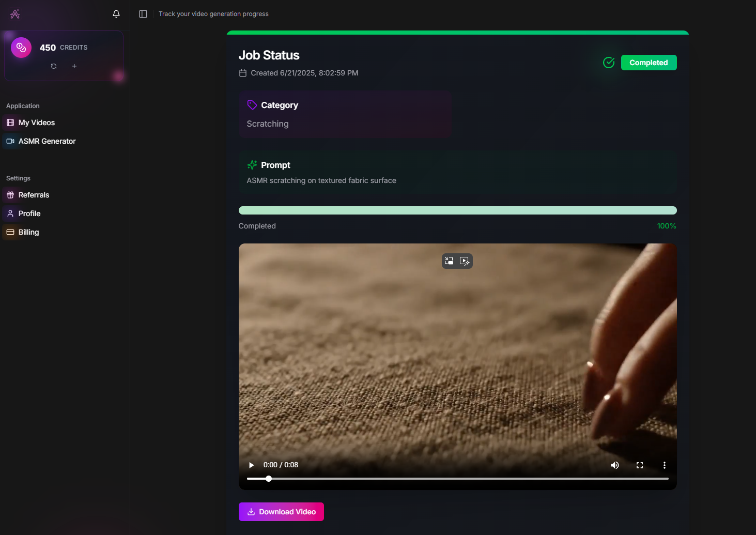The image size is (756, 535).
Task: Click the Prompt sparkle icon
Action: [252, 165]
